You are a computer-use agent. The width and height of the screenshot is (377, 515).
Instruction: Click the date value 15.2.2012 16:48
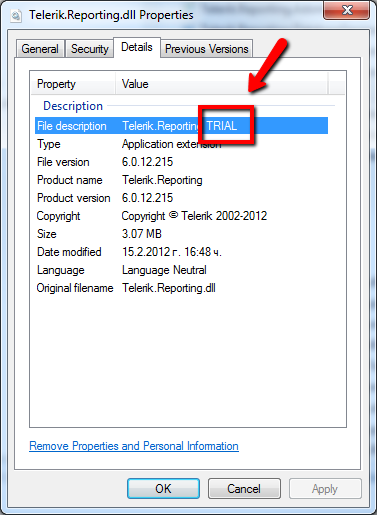(172, 252)
